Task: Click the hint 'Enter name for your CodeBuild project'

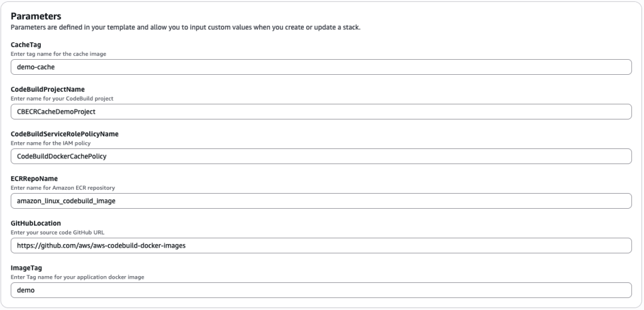Action: 62,99
